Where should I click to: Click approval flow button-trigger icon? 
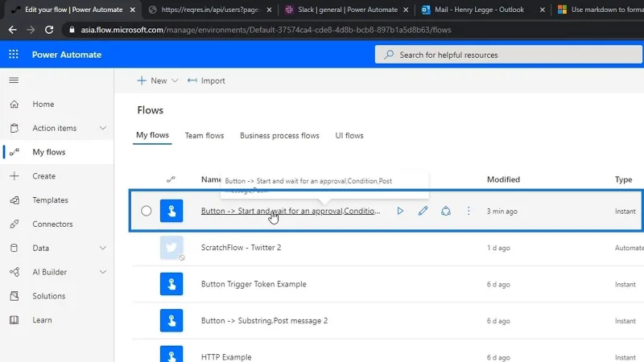tap(171, 211)
